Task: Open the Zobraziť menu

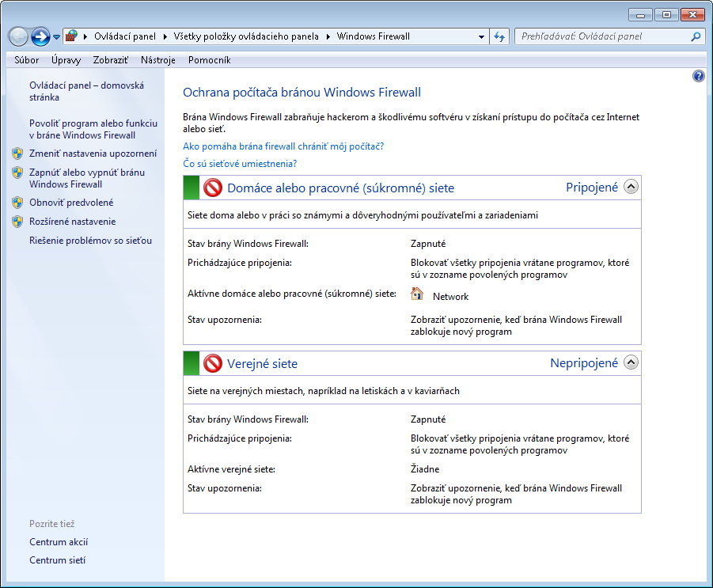Action: pos(111,60)
